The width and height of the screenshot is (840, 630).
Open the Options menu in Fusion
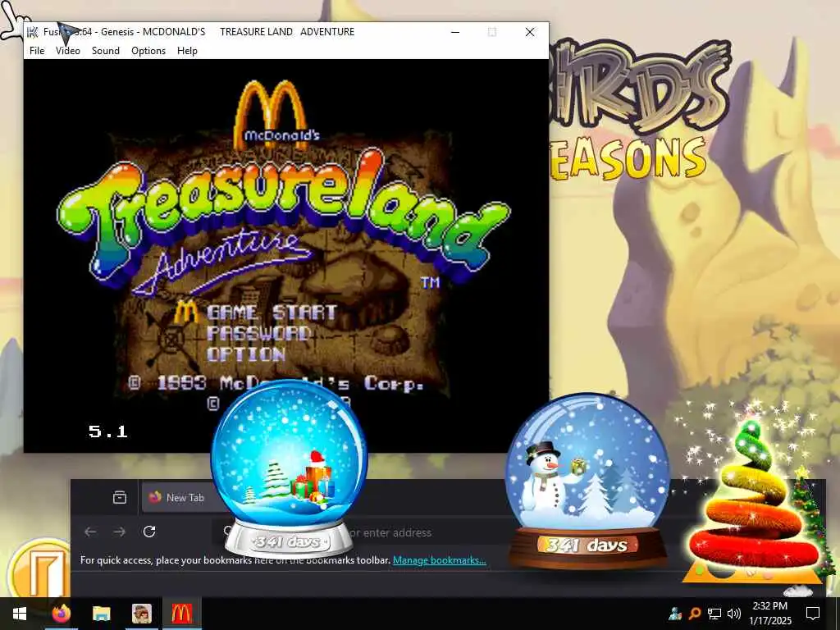(148, 50)
